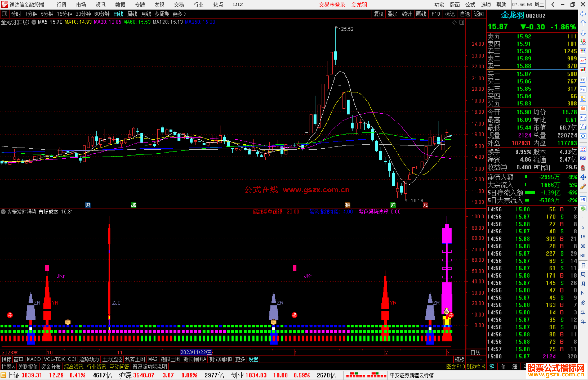This screenshot has height=380, width=588.
Task: Select the 60分钟 period
Action: tap(102, 14)
